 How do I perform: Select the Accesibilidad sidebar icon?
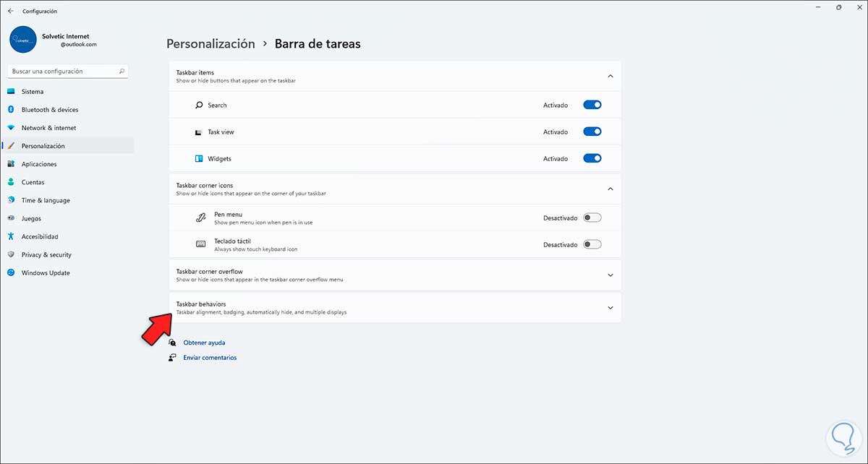[x=12, y=236]
